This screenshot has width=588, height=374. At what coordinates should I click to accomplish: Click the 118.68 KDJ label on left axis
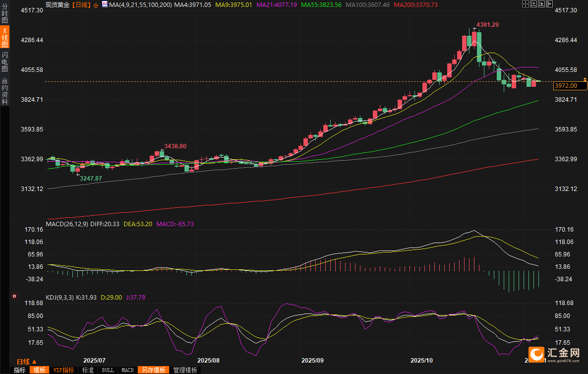click(34, 303)
